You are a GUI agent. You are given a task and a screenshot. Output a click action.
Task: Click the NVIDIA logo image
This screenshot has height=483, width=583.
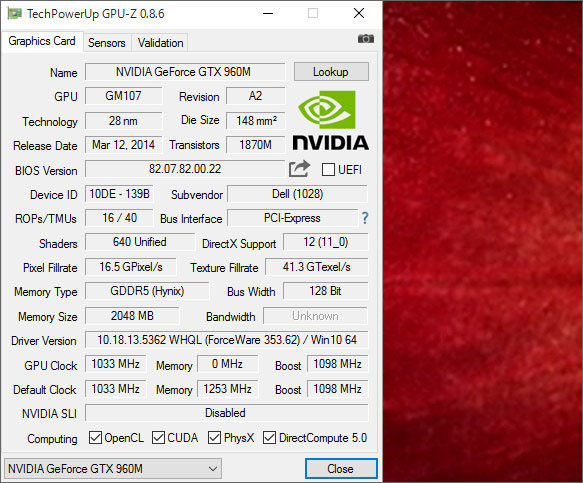pyautogui.click(x=331, y=121)
